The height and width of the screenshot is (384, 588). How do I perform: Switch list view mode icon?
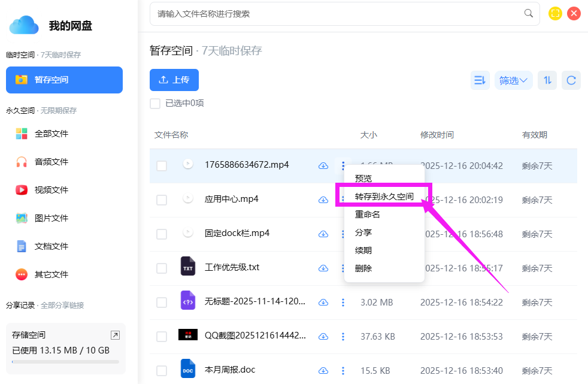(x=480, y=80)
